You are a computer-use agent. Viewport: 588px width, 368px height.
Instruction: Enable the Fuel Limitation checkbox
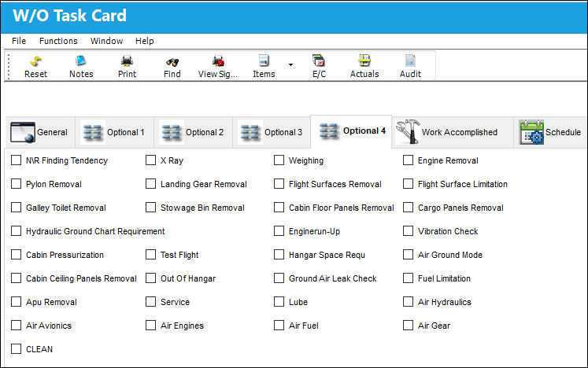click(x=408, y=278)
